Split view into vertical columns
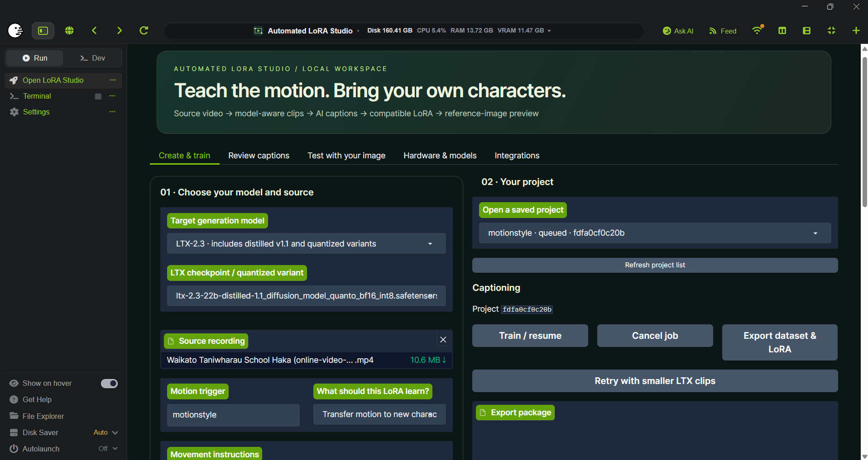The height and width of the screenshot is (460, 868). [x=782, y=31]
